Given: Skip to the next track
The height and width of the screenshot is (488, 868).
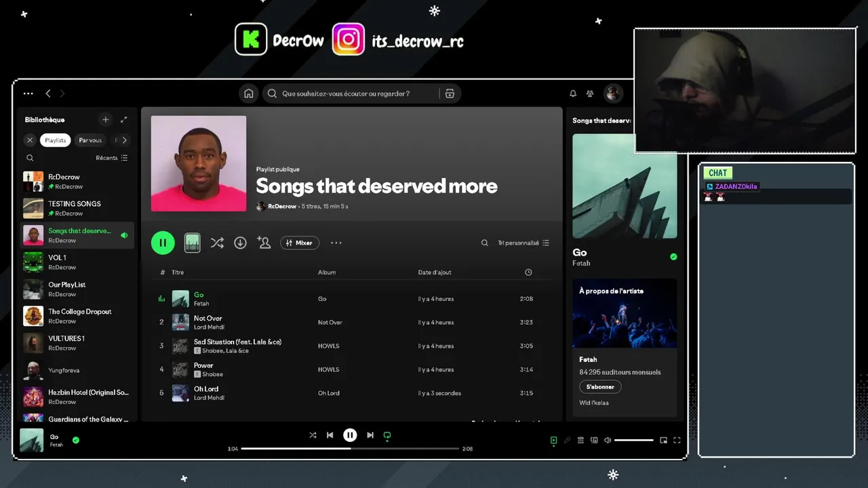Looking at the screenshot, I should point(370,435).
